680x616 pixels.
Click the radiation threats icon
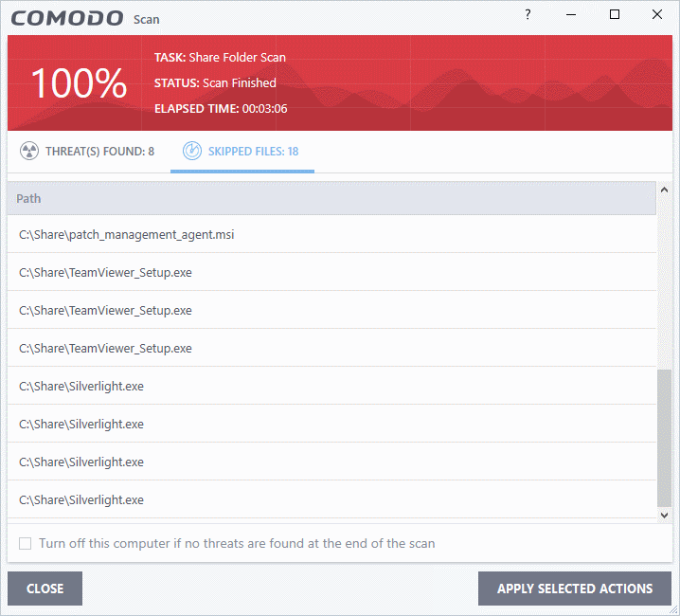29,151
